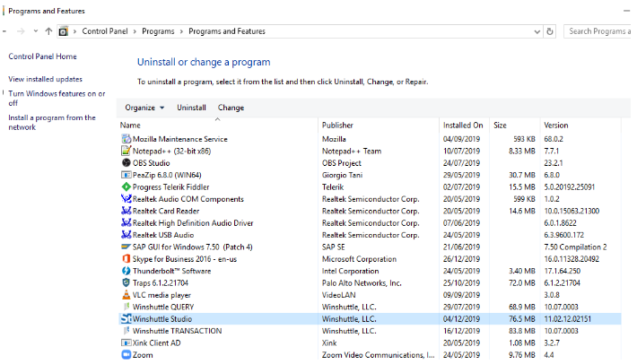This screenshot has width=637, height=364.
Task: Click the Skype for Business icon
Action: tap(126, 258)
